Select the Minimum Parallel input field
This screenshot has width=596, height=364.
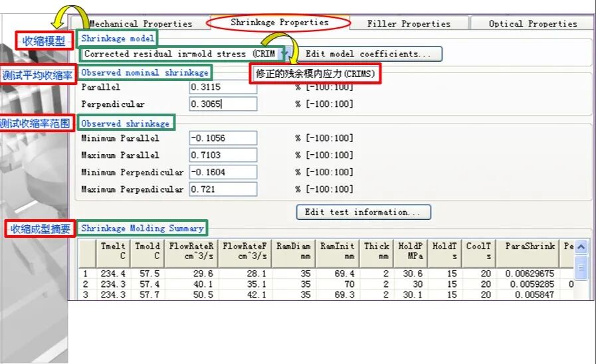pyautogui.click(x=223, y=138)
